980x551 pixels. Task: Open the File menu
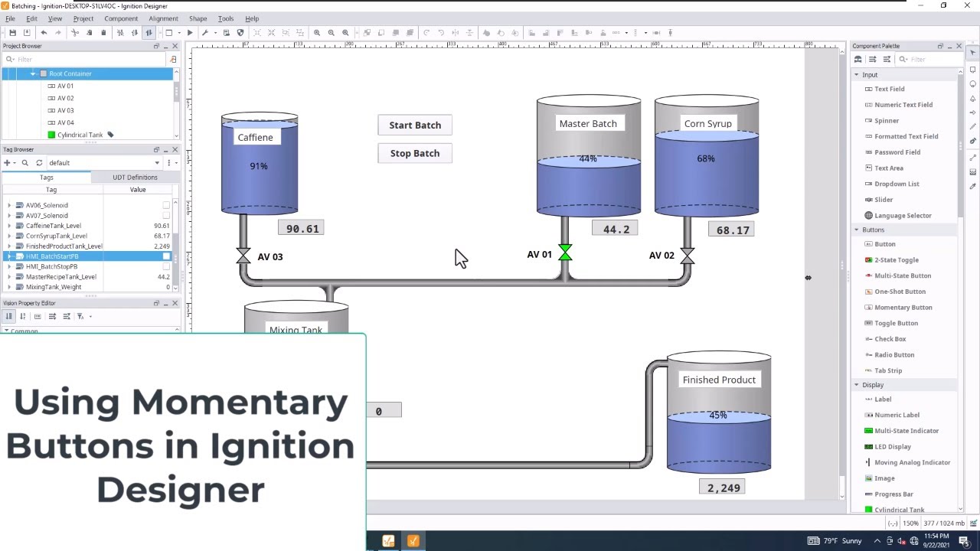point(10,18)
